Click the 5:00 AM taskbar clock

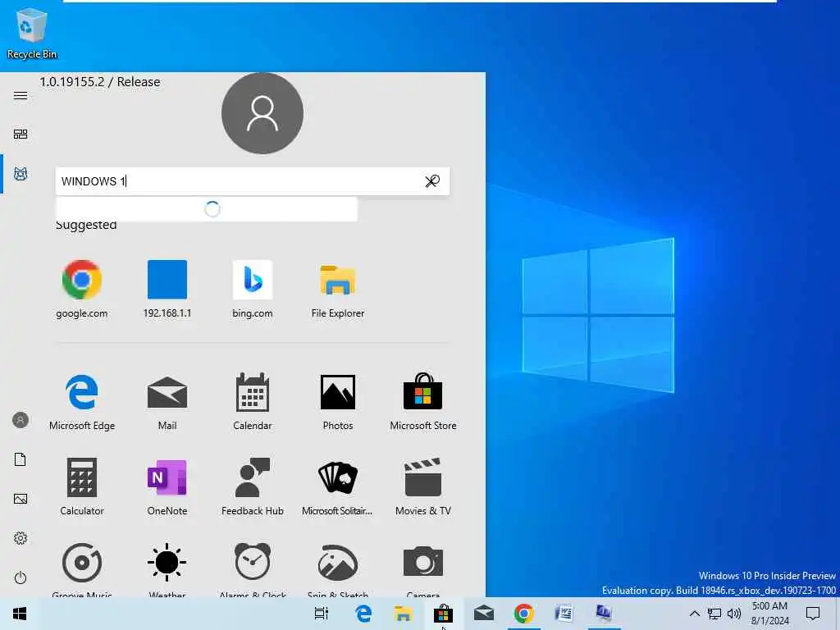pos(769,614)
